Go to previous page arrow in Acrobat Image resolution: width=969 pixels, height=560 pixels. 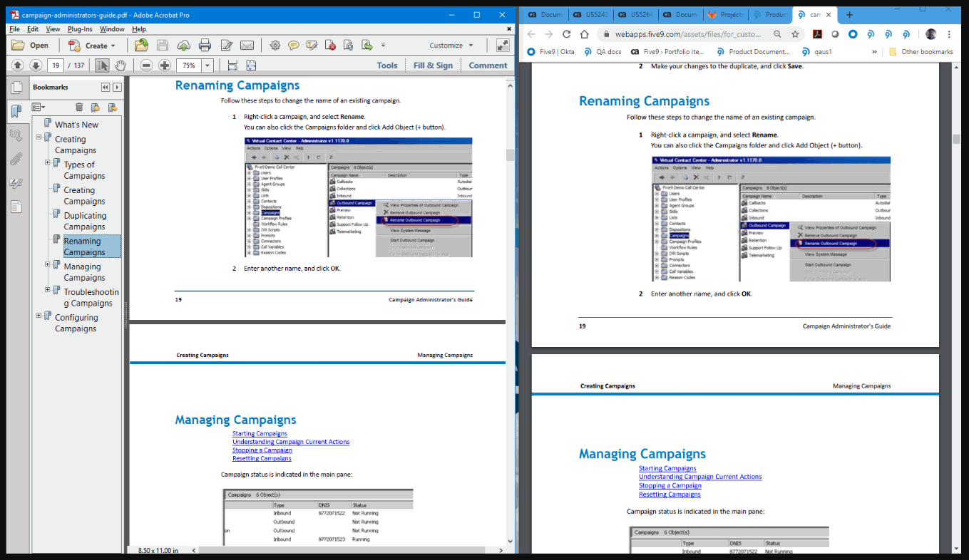(x=18, y=66)
